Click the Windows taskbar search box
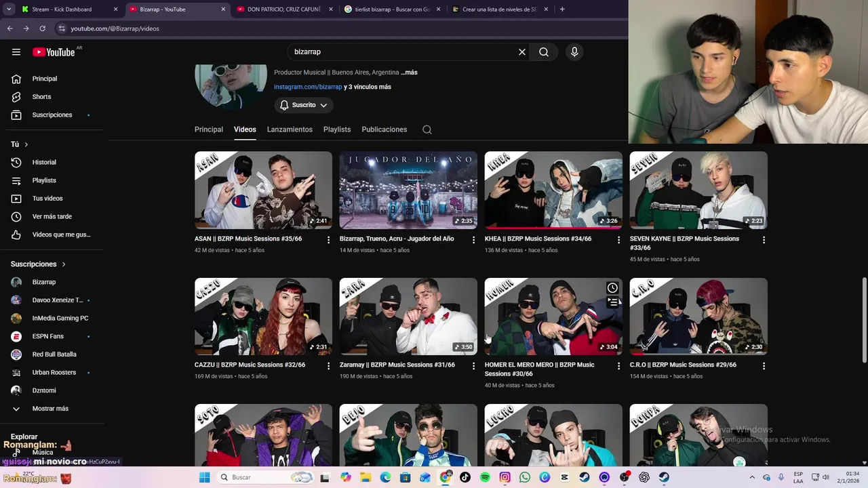Viewport: 868px width, 488px height. [266, 477]
